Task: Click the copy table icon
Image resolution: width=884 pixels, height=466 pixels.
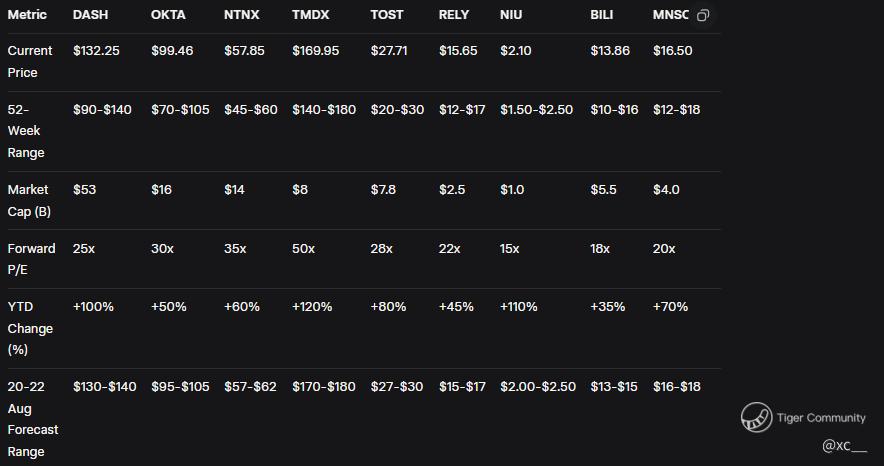Action: tap(702, 15)
